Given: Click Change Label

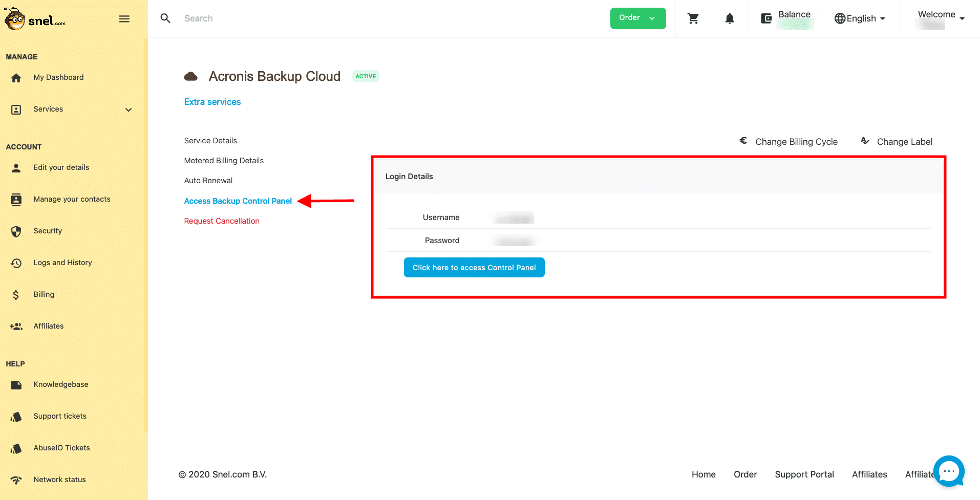Looking at the screenshot, I should (x=905, y=142).
